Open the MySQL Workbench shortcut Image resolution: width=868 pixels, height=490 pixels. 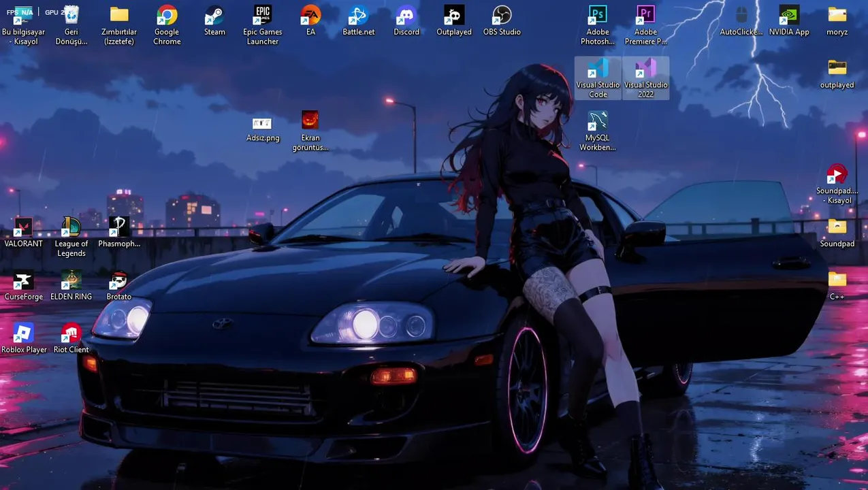[598, 131]
